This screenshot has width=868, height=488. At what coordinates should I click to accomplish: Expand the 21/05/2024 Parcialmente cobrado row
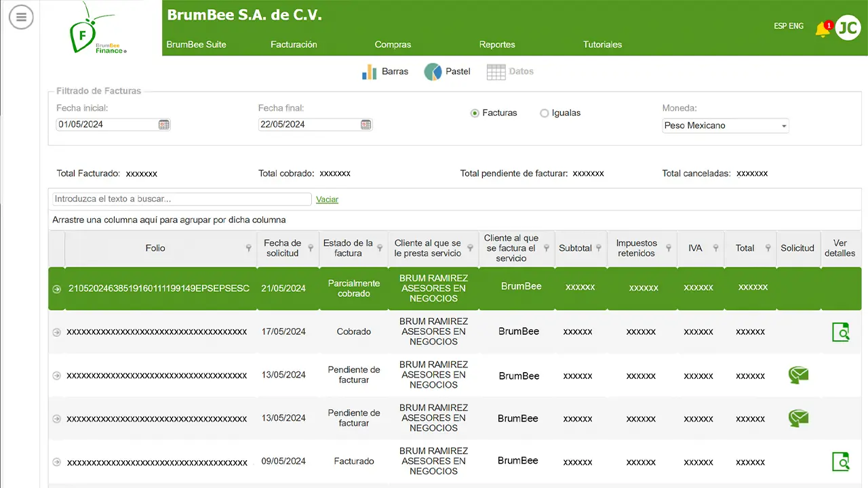click(57, 289)
